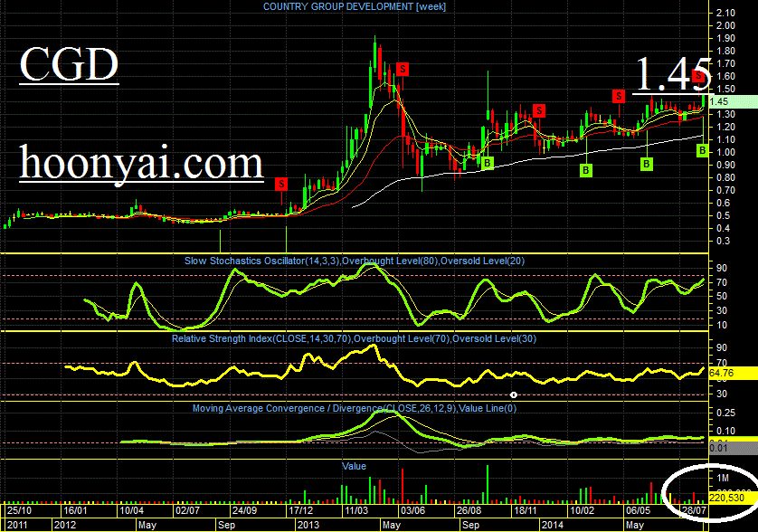This screenshot has width=758, height=532.
Task: Click the 17/12 date label
Action: pos(300,510)
